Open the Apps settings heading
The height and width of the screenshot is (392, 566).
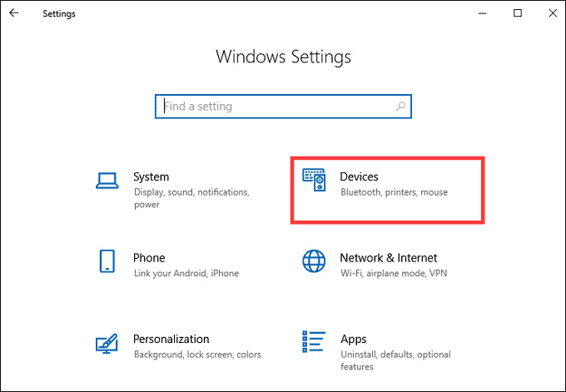coord(354,340)
